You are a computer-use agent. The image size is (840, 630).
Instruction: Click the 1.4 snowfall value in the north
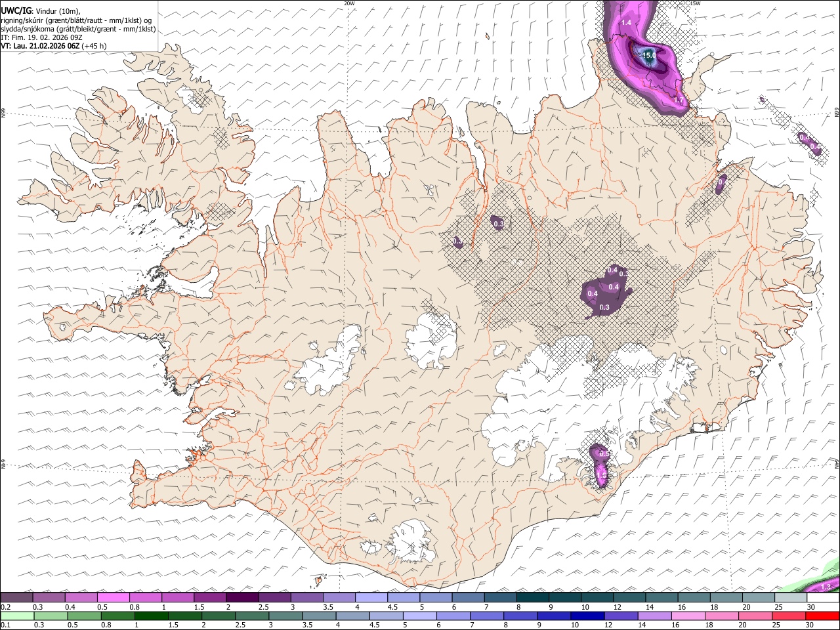626,23
